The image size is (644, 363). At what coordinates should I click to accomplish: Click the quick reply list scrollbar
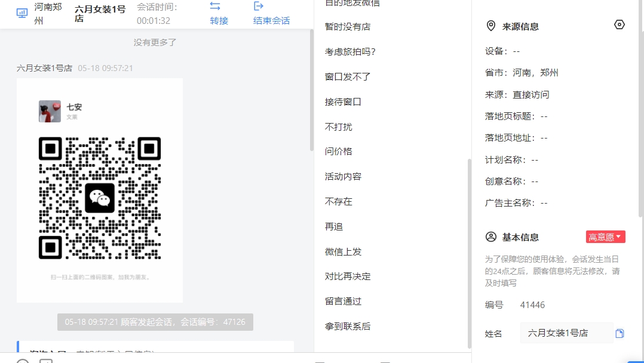tap(470, 254)
